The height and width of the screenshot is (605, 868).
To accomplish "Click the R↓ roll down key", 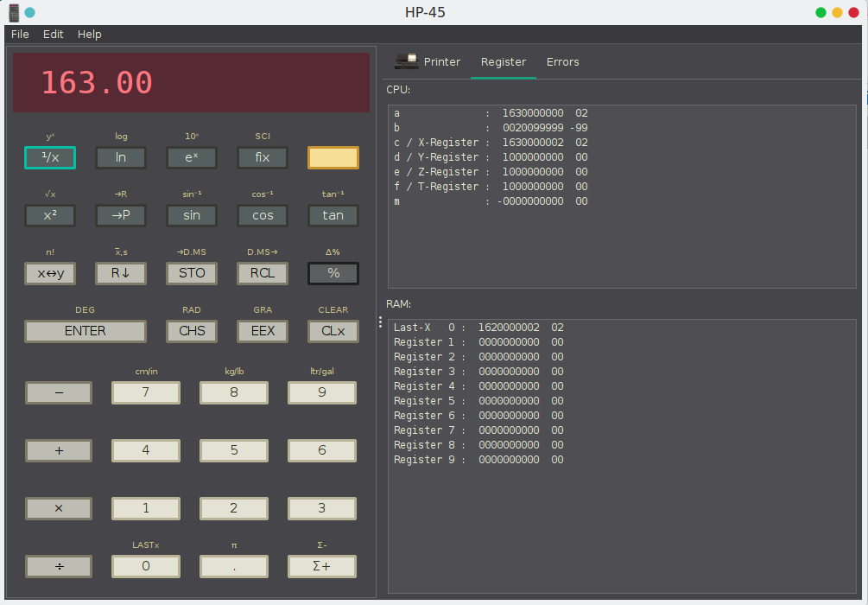I will point(121,273).
